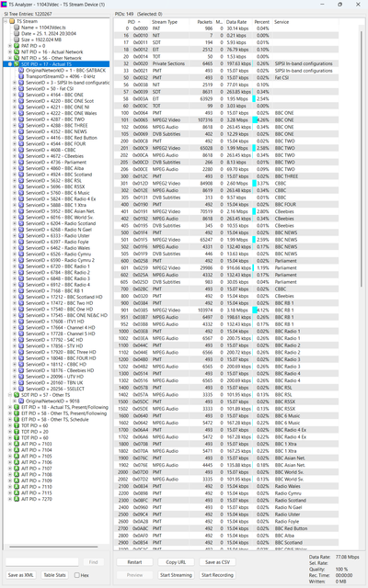This screenshot has height=588, width=368.
Task: Click Start Recording
Action: pyautogui.click(x=217, y=575)
